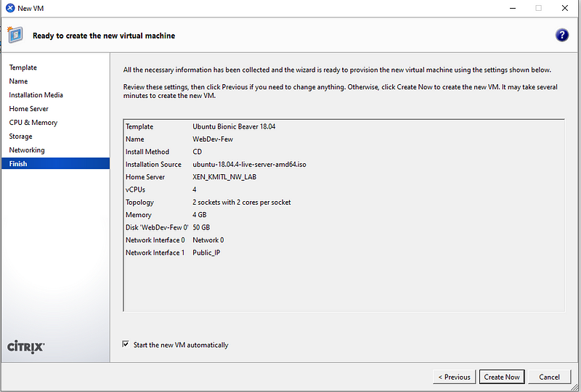Select the highlighted Finish step

(x=18, y=164)
